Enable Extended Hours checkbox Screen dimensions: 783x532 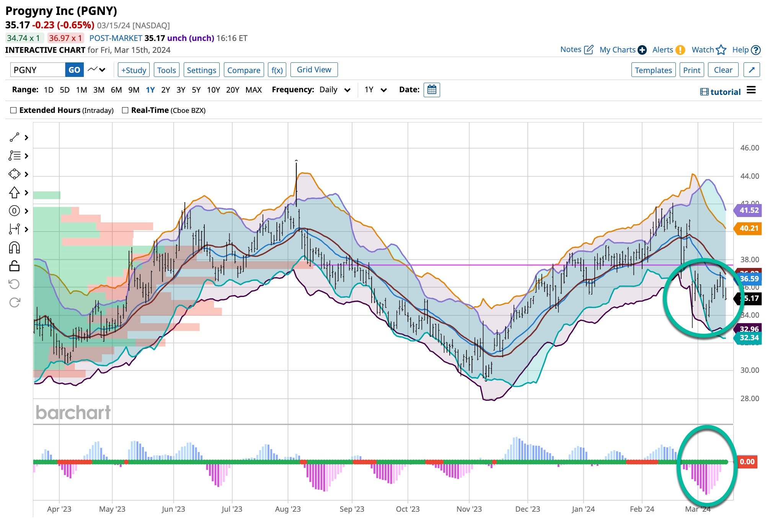click(x=13, y=110)
